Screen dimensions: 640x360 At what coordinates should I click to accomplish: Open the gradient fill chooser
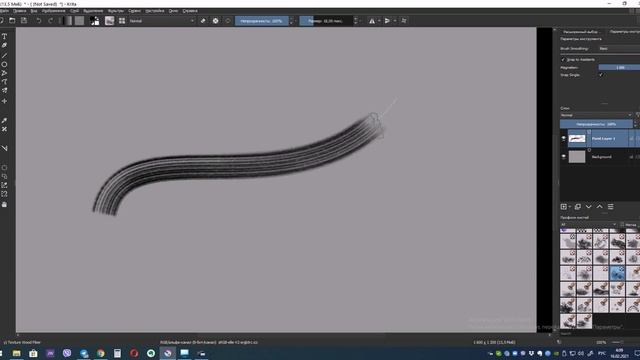(x=68, y=20)
